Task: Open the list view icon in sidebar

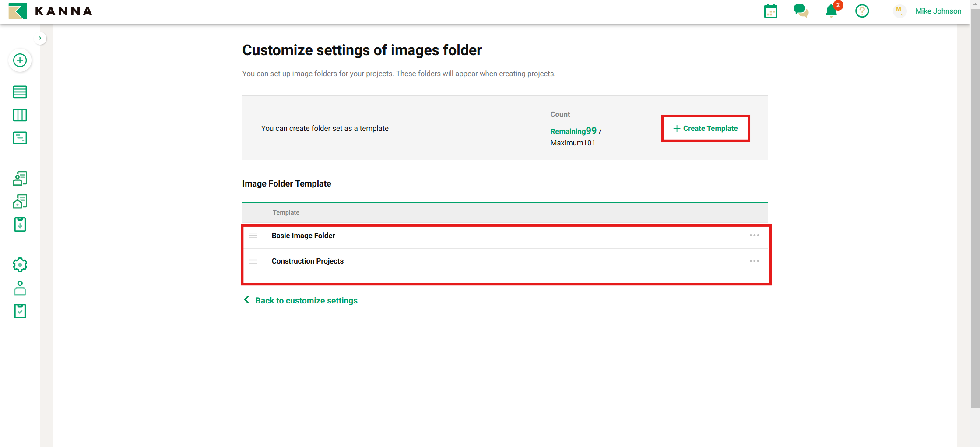Action: [20, 92]
